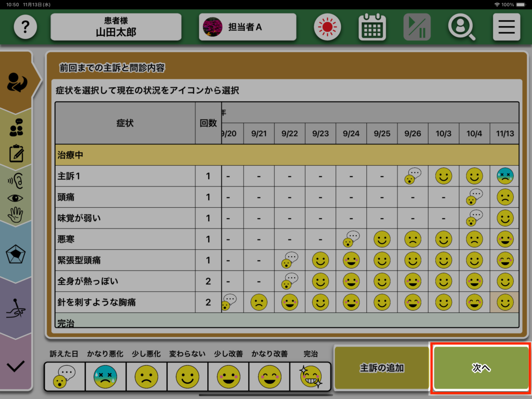Screen dimensions: 532x399
Task: Select the 'かなり悪化' face icon
Action: [105, 376]
